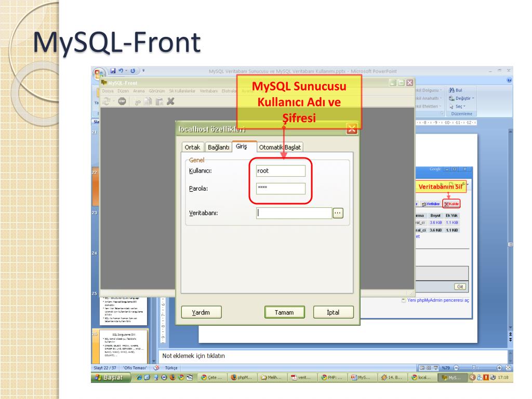This screenshot has width=532, height=399.
Task: Open Şekil Efektleri dropdown in the ribbon
Action: pos(429,106)
